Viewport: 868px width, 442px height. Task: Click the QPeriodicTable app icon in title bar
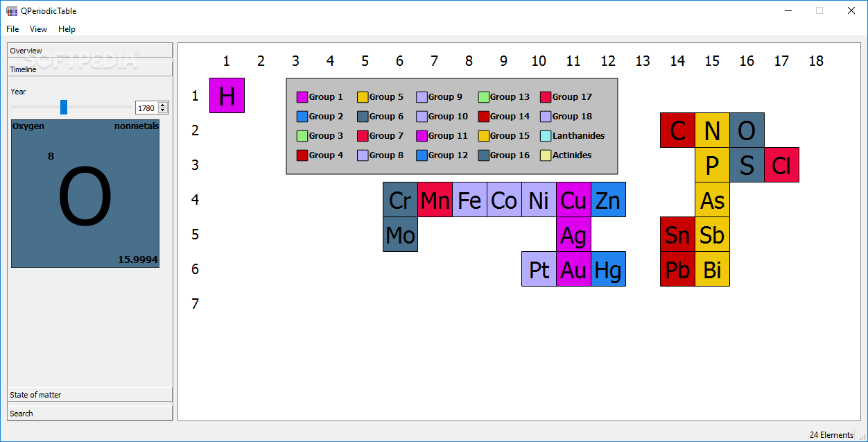coord(11,10)
